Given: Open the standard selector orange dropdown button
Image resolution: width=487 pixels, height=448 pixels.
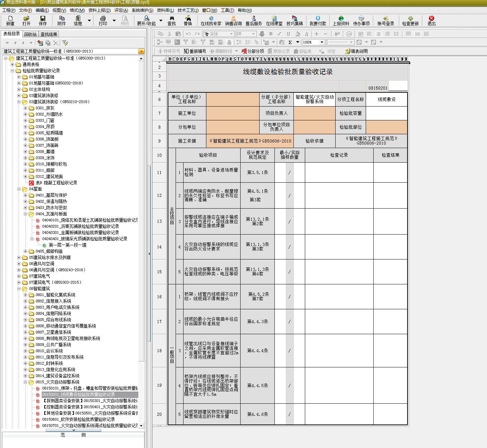Looking at the screenshot, I should (x=141, y=51).
